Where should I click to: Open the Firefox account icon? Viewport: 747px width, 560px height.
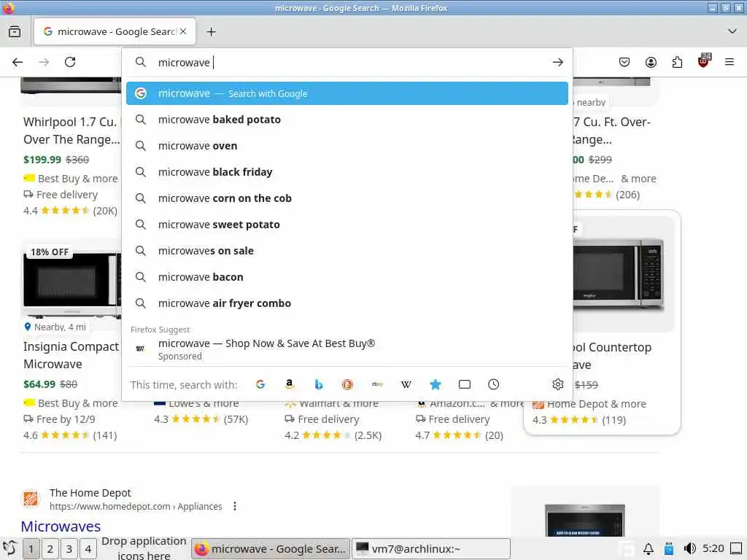coord(651,63)
